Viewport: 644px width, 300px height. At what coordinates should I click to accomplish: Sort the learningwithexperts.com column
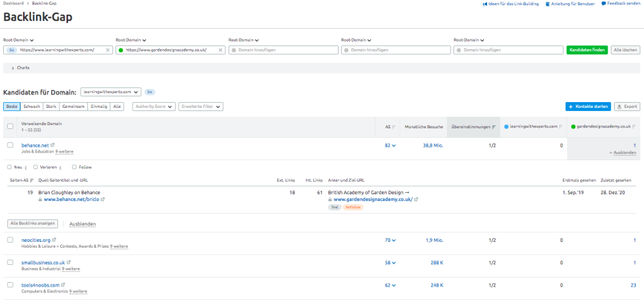(x=560, y=127)
